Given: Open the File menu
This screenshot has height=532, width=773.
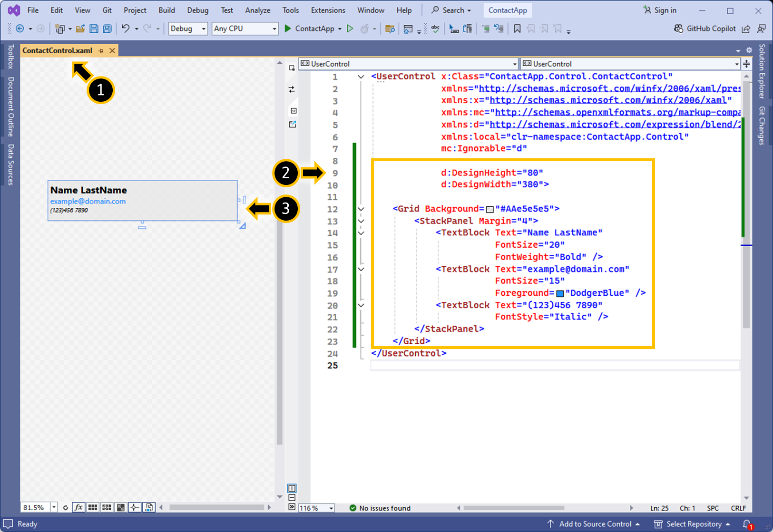Looking at the screenshot, I should point(33,10).
